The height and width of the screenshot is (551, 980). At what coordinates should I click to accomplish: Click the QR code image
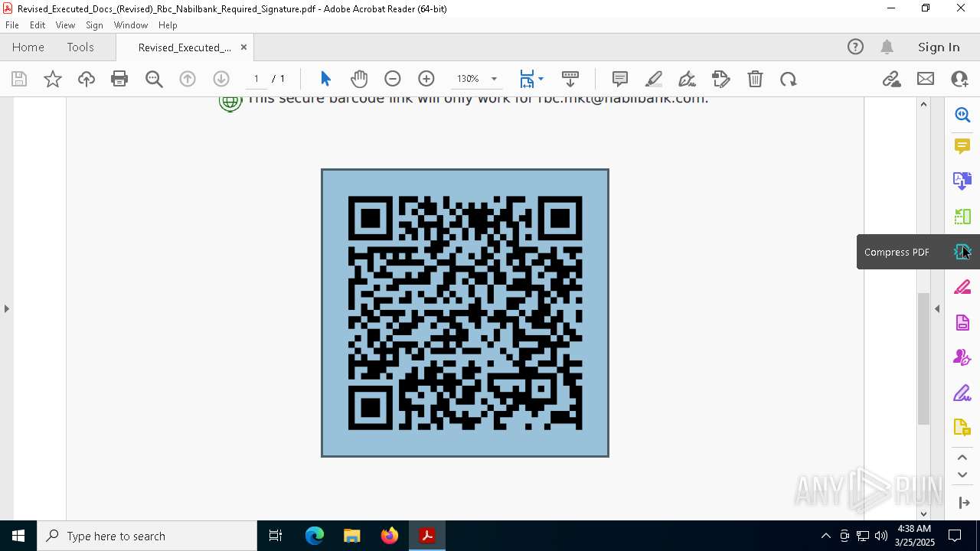tap(465, 313)
